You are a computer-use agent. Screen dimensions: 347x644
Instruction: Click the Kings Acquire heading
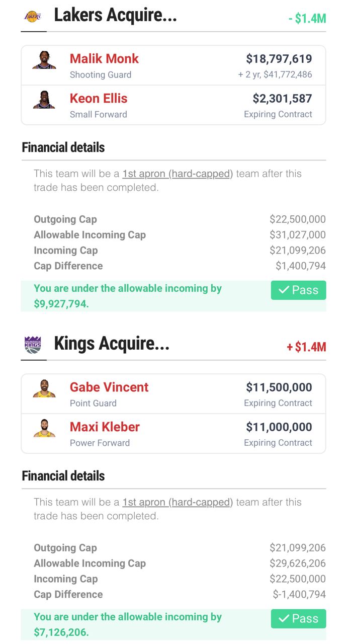[112, 344]
